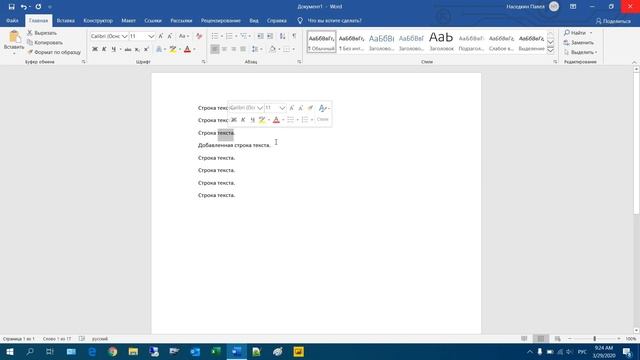Select Format Painter (Формат по образцу)
Image resolution: width=640 pixels, height=360 pixels.
(53, 52)
